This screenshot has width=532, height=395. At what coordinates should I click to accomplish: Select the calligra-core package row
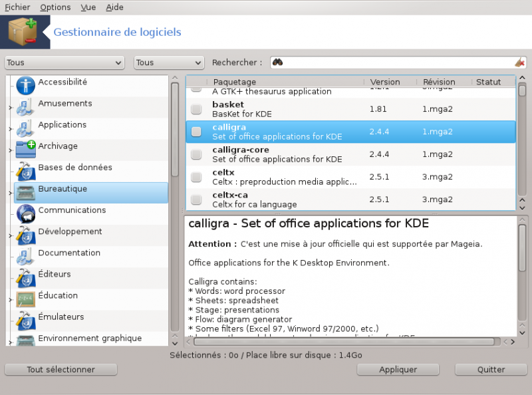(350, 154)
